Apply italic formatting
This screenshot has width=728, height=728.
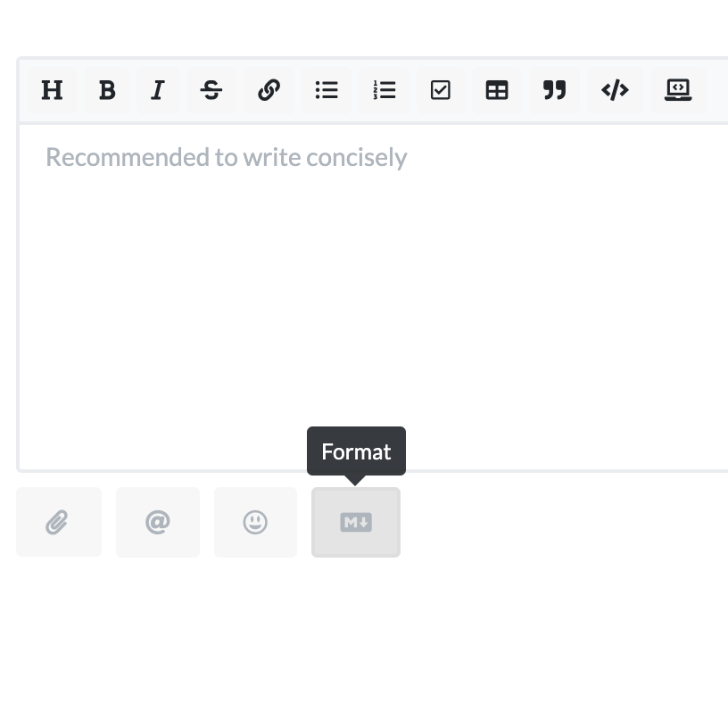click(x=158, y=90)
